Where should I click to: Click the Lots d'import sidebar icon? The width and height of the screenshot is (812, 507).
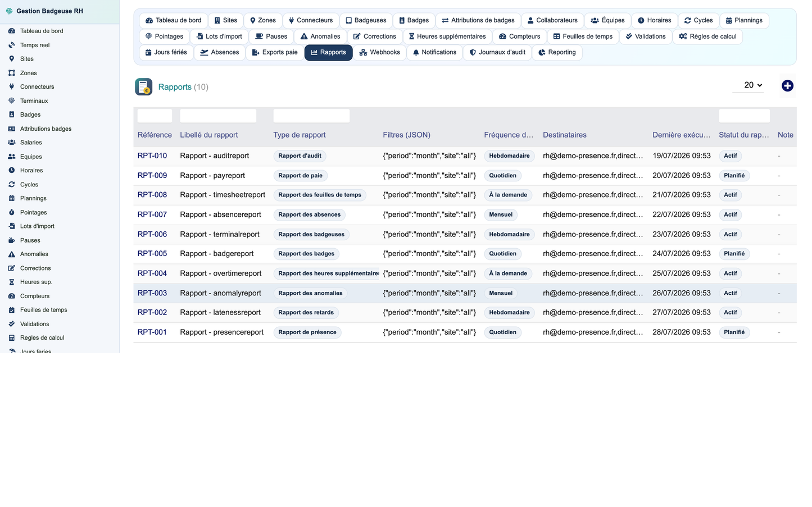pos(11,226)
